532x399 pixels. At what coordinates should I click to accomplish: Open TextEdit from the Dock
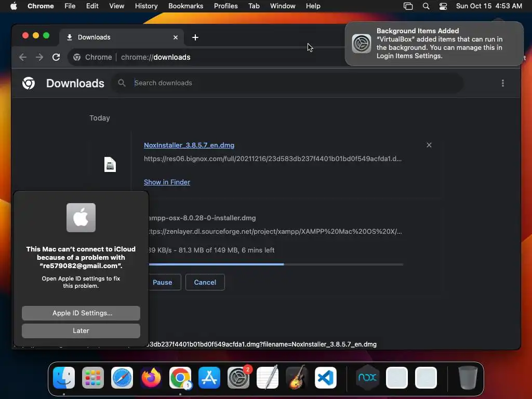[x=268, y=378]
